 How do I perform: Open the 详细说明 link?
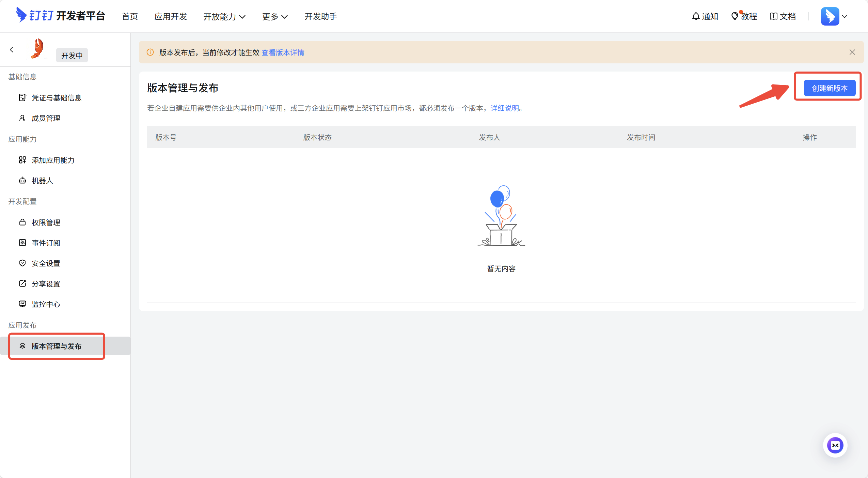(x=505, y=108)
